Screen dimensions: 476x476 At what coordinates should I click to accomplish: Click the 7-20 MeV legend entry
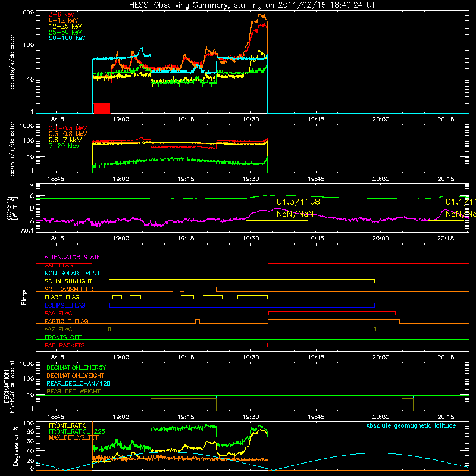(x=64, y=146)
